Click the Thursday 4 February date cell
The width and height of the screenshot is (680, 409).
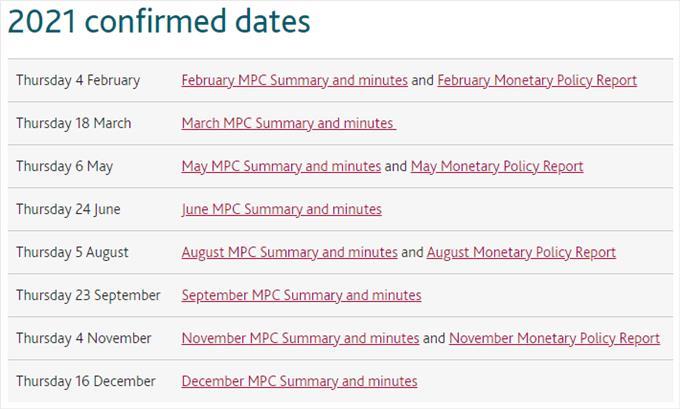click(78, 80)
